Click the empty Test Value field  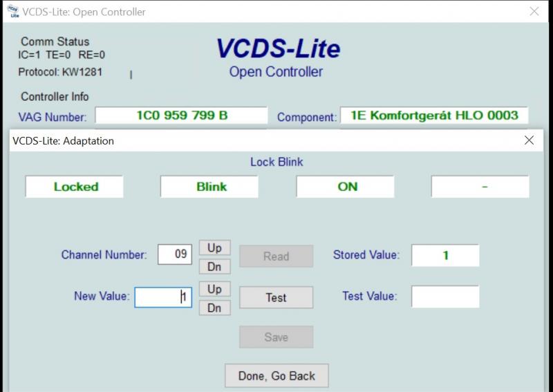445,297
